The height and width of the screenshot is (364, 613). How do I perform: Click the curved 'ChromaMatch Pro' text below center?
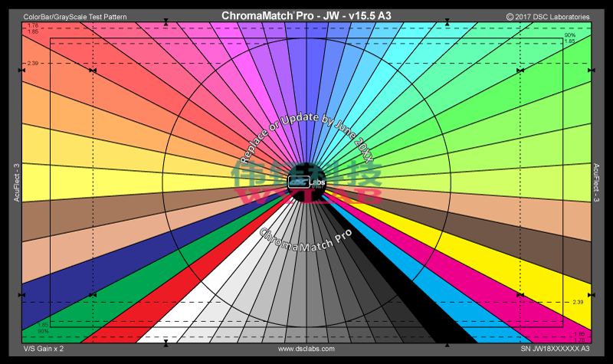tap(306, 241)
